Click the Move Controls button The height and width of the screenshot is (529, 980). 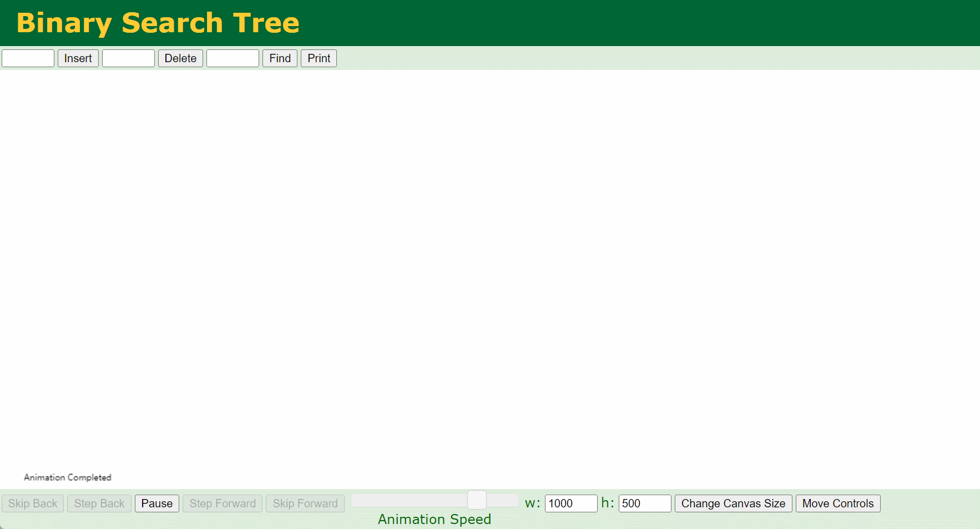[x=838, y=503]
